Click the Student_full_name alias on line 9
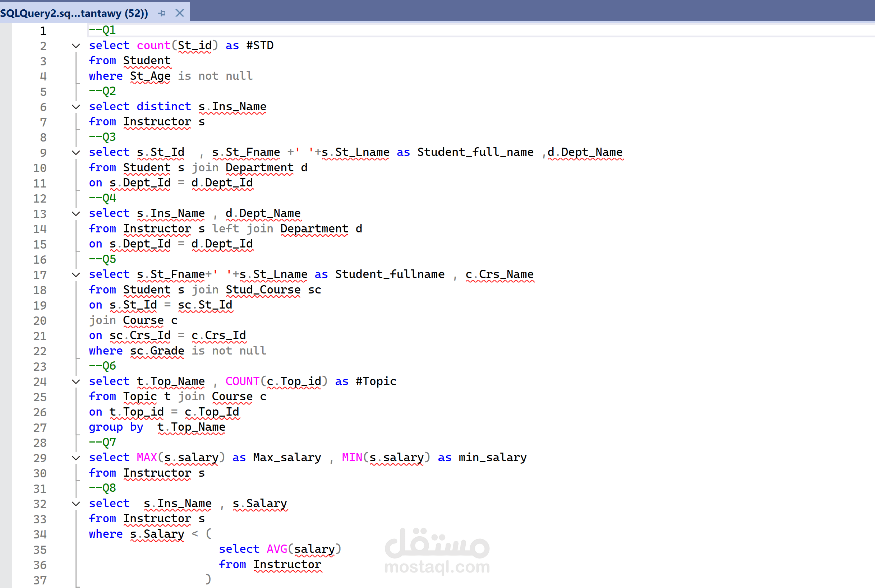The width and height of the screenshot is (875, 588). point(475,152)
